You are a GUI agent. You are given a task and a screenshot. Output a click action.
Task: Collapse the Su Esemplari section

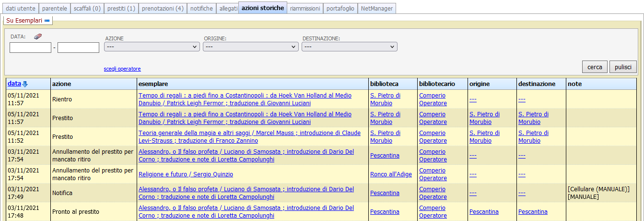(47, 21)
